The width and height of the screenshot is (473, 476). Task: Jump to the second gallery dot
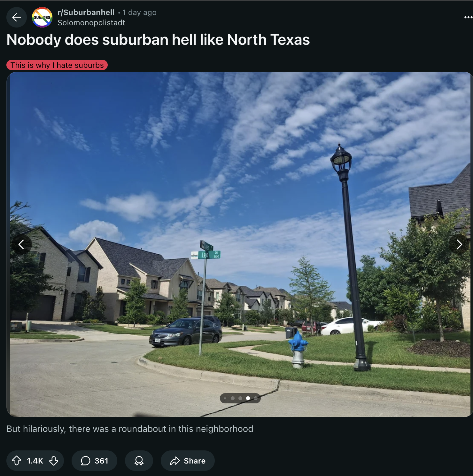tap(233, 398)
